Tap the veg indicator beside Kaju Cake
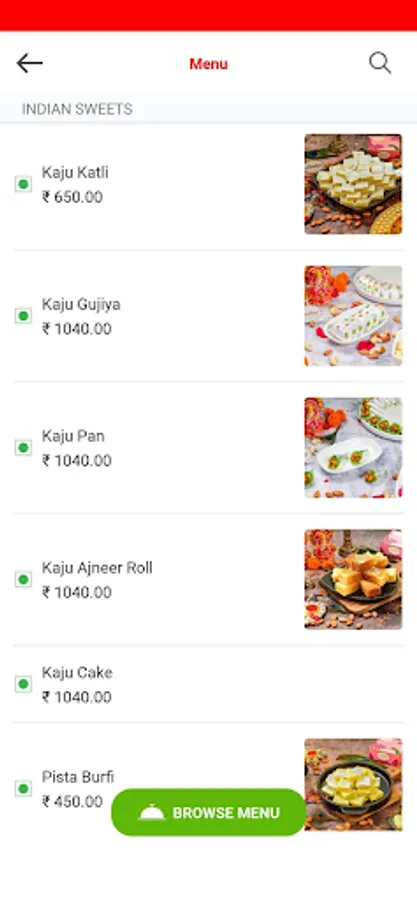The height and width of the screenshot is (900, 417). tap(23, 684)
